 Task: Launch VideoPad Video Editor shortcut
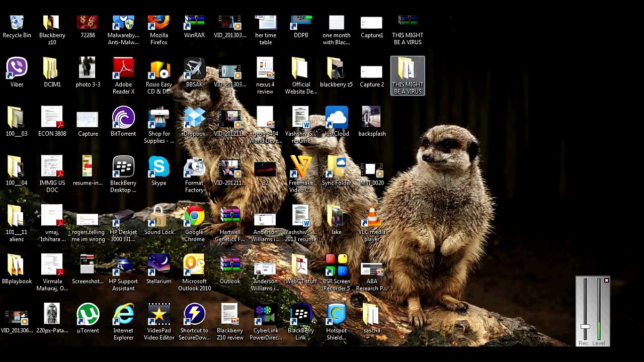(x=159, y=323)
